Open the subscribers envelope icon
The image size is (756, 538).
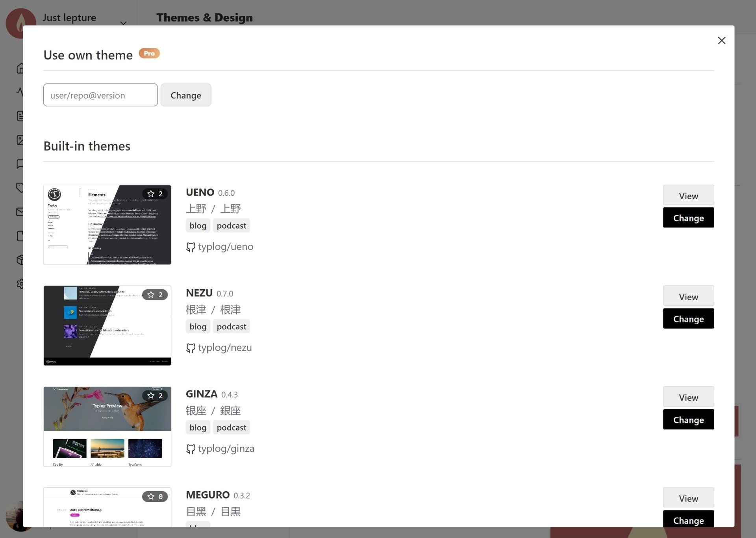click(x=20, y=211)
